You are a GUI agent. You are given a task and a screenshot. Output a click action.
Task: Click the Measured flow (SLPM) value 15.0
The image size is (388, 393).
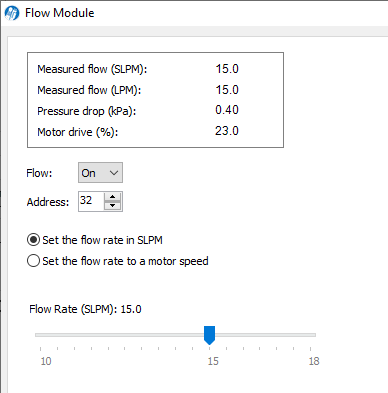point(227,69)
